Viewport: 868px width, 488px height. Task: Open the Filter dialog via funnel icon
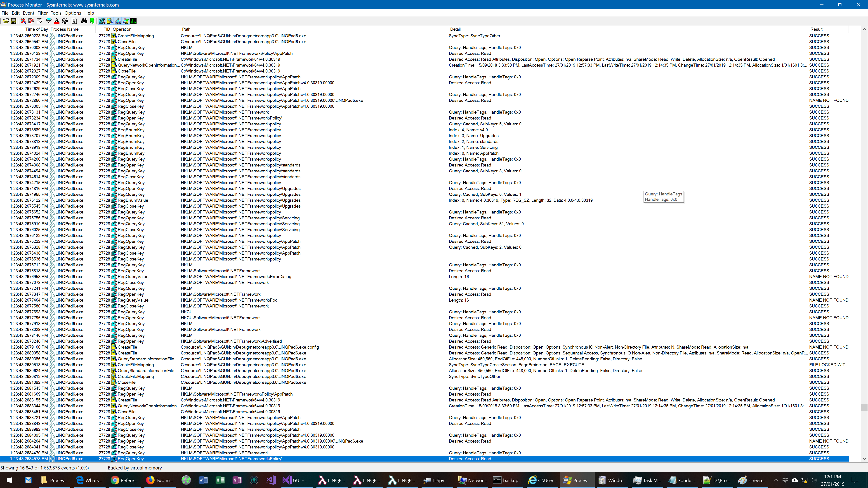pyautogui.click(x=49, y=21)
